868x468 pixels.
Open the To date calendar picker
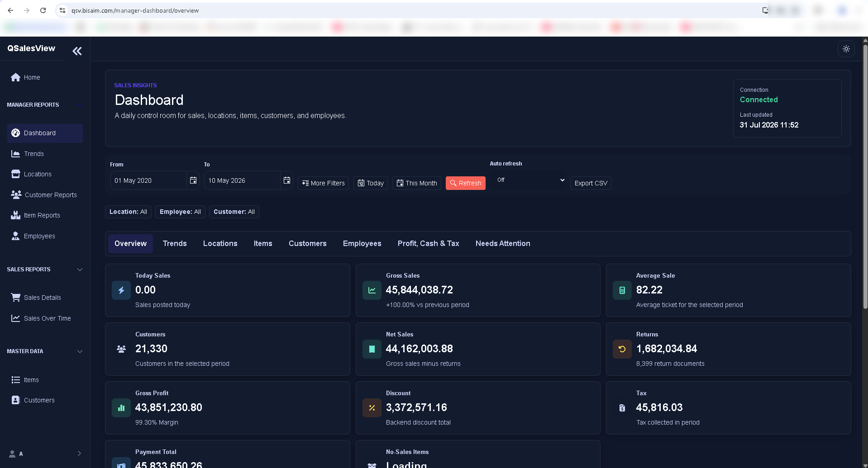click(x=287, y=180)
